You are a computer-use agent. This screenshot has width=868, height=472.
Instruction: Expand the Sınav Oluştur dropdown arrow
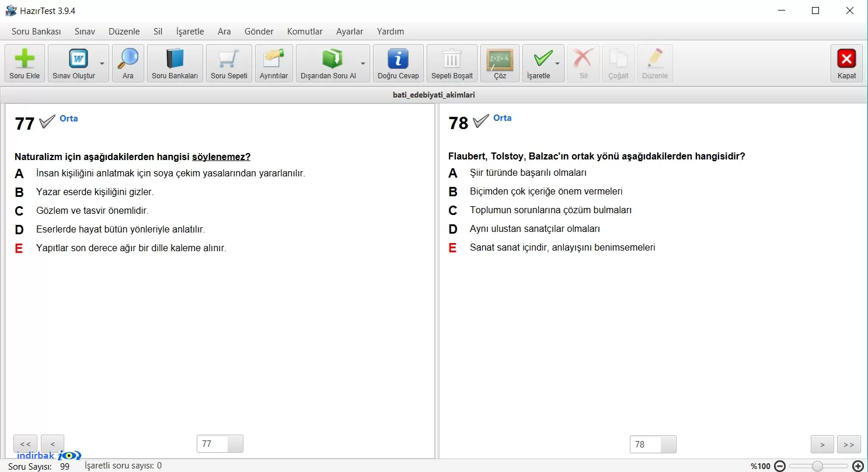click(x=102, y=63)
